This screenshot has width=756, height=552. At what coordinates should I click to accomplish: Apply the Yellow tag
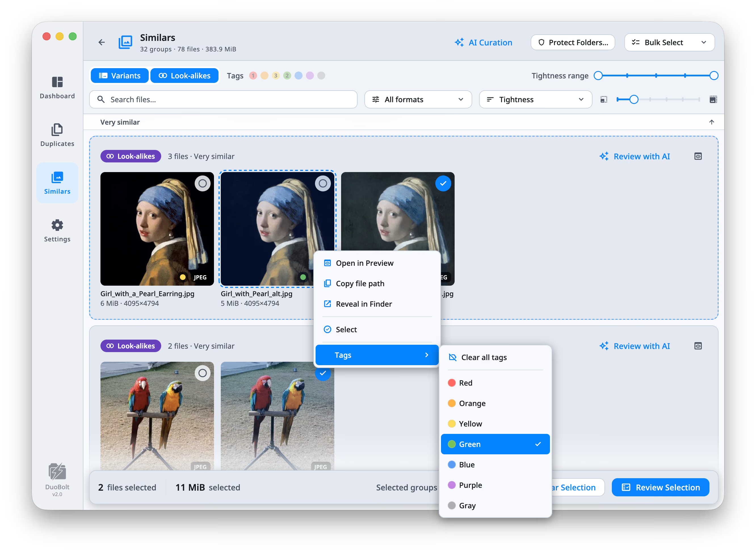coord(495,424)
